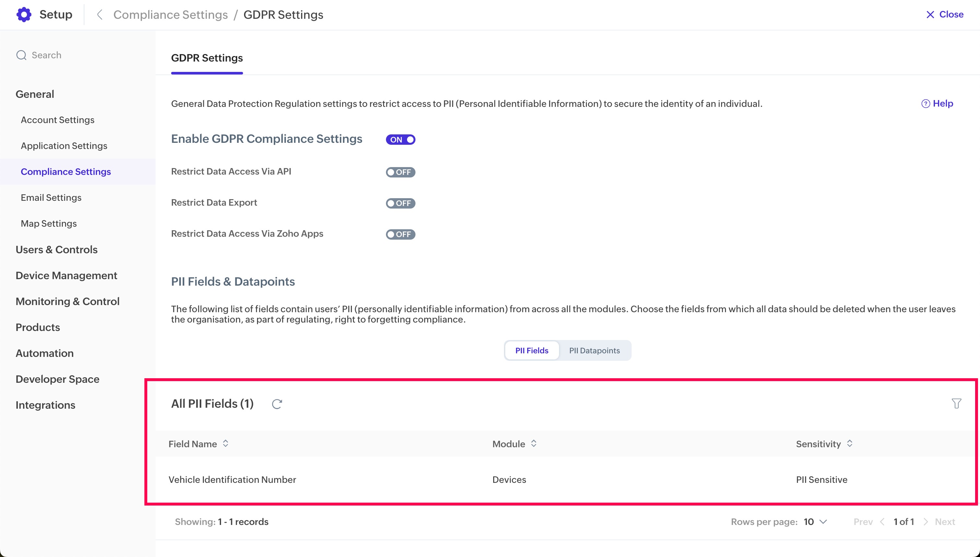Expand Users & Controls section

point(57,249)
